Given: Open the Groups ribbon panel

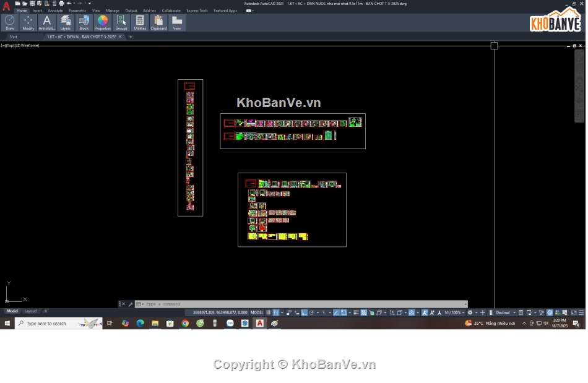Looking at the screenshot, I should pos(121,22).
